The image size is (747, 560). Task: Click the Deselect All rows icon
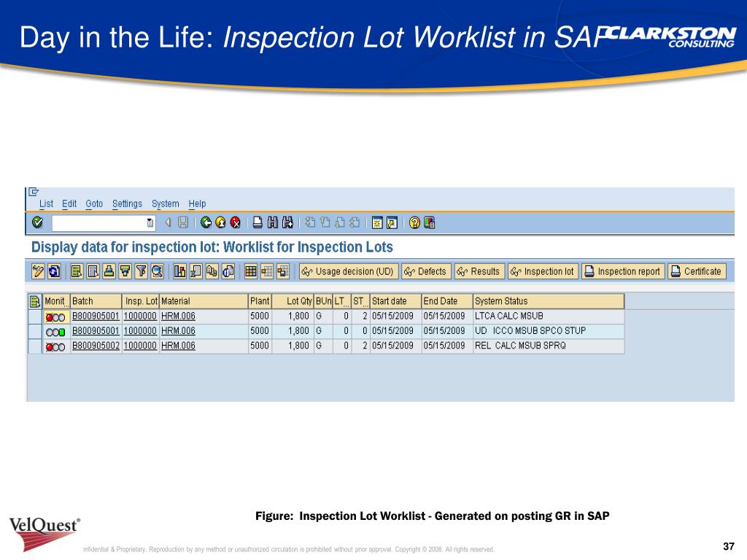pyautogui.click(x=93, y=271)
